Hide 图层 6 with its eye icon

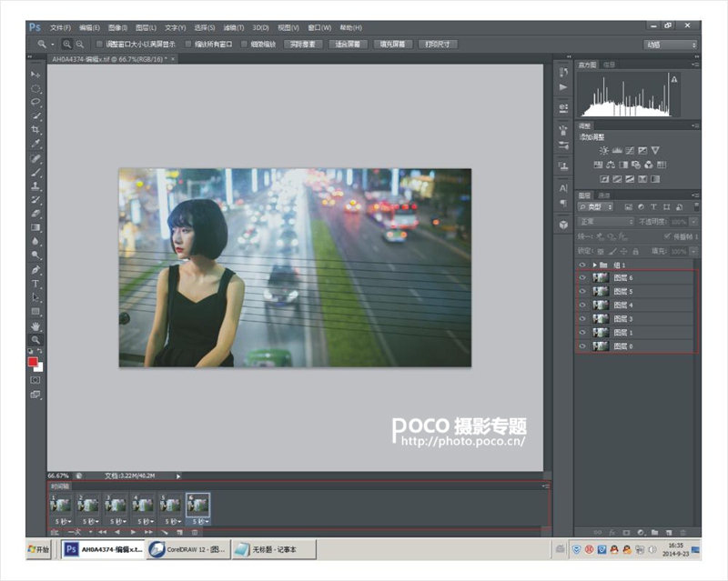coord(582,277)
